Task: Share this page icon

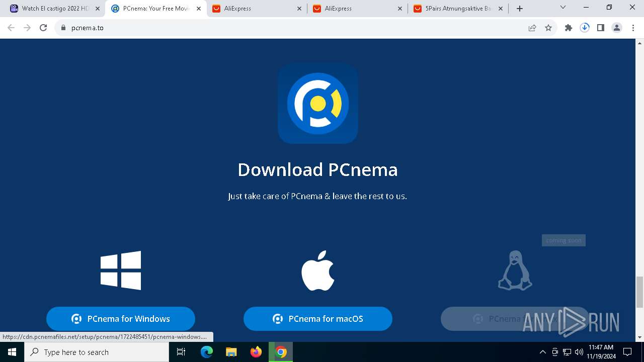Action: [532, 28]
